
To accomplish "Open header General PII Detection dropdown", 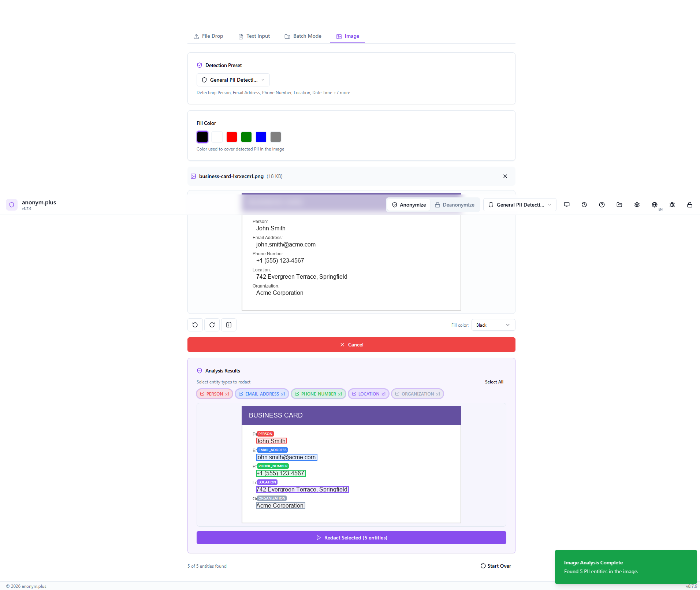I will tap(520, 205).
